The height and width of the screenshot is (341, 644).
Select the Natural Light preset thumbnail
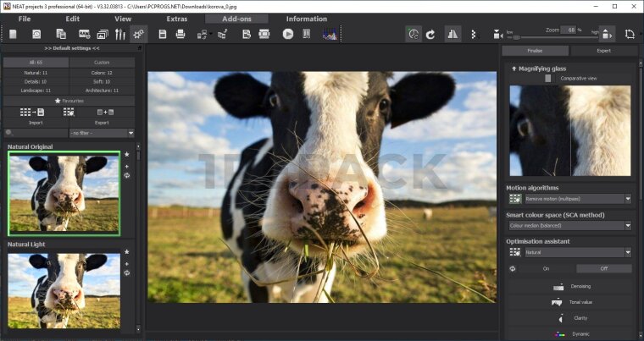coord(64,289)
